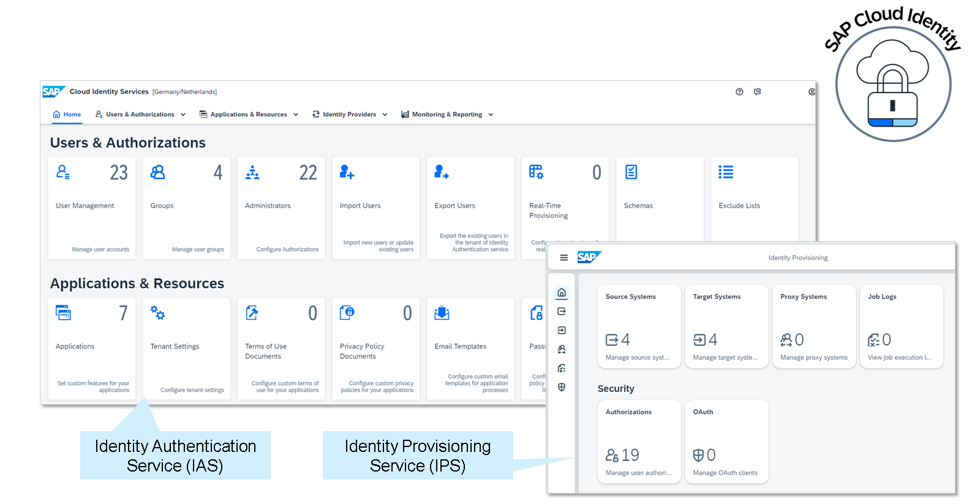Select the source systems icon in sidebar
Screen dimensions: 980x504
pos(562,312)
